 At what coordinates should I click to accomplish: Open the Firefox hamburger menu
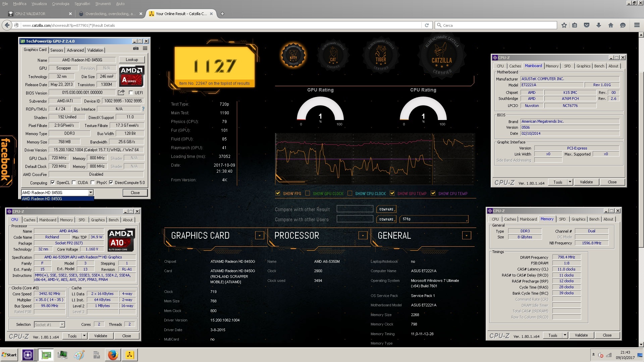coord(637,25)
